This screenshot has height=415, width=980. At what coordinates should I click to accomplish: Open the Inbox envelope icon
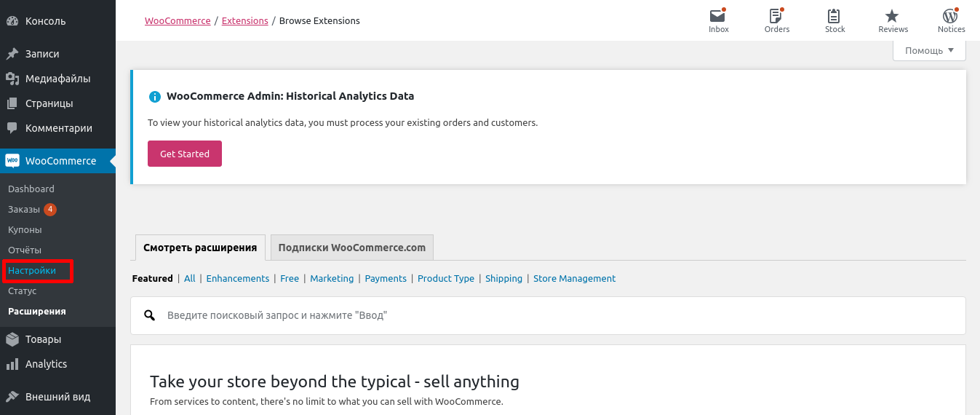(718, 16)
